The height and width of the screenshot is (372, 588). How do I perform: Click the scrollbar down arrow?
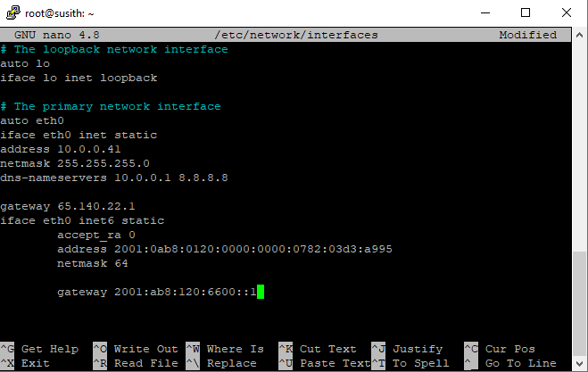pyautogui.click(x=579, y=364)
